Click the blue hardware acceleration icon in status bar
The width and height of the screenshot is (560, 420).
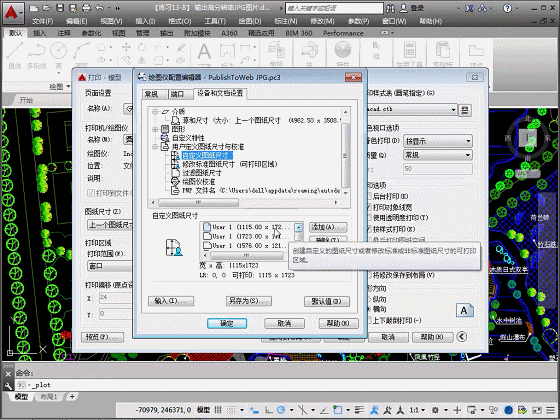tap(509, 410)
